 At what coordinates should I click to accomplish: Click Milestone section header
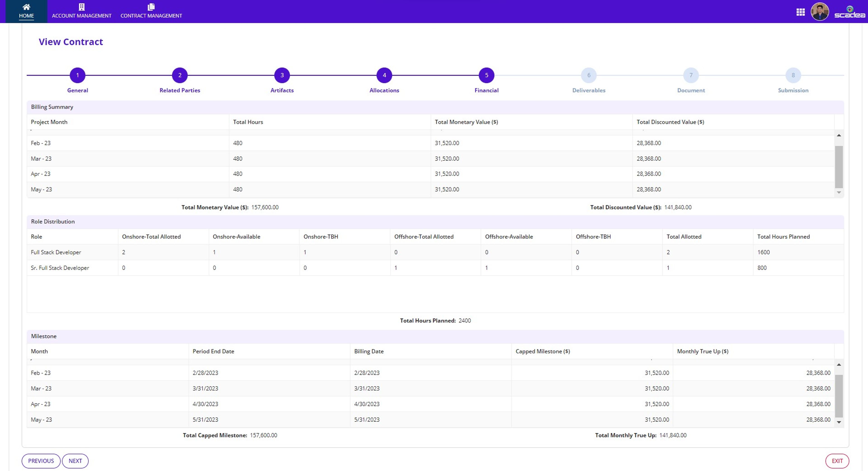[435, 336]
